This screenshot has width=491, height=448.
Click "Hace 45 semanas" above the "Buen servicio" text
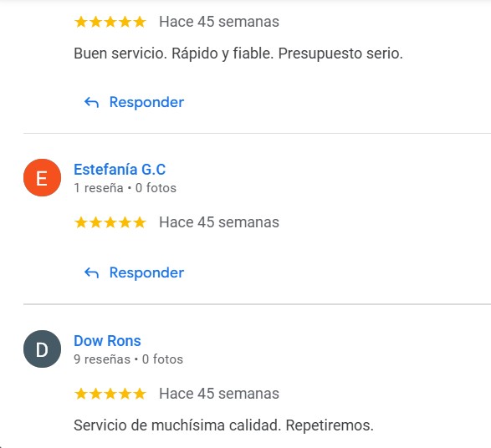[219, 22]
